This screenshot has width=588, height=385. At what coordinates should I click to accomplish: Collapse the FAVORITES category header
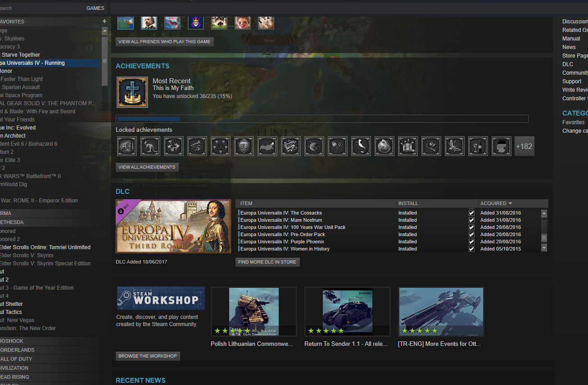point(50,22)
